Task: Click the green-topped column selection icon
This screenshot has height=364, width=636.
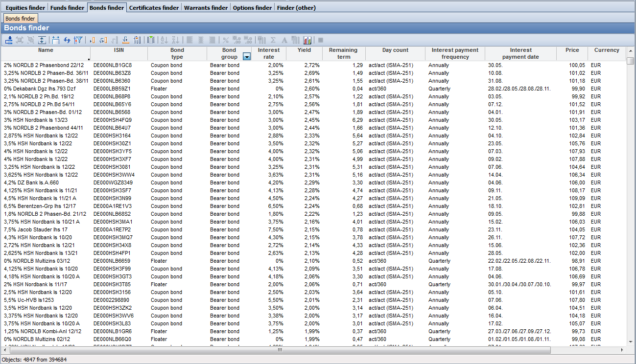Action: (x=151, y=40)
